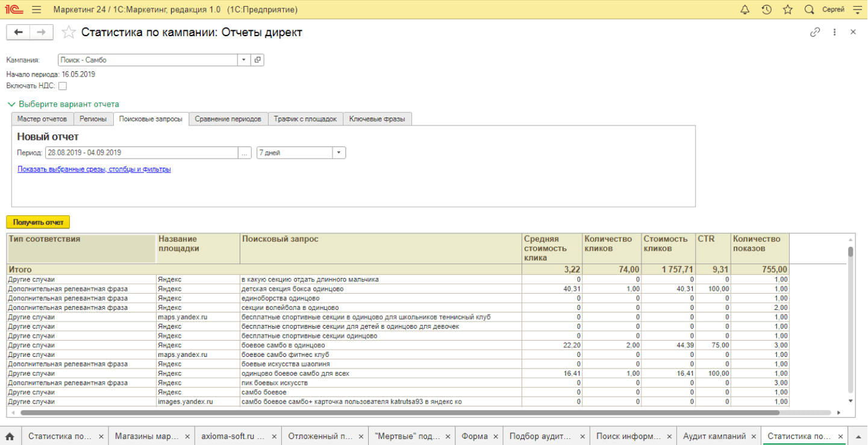Collapse the Выберите вариант отчета section

pos(11,104)
